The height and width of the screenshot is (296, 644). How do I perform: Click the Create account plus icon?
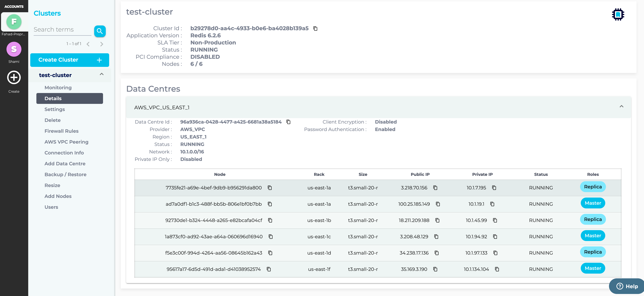coord(14,77)
